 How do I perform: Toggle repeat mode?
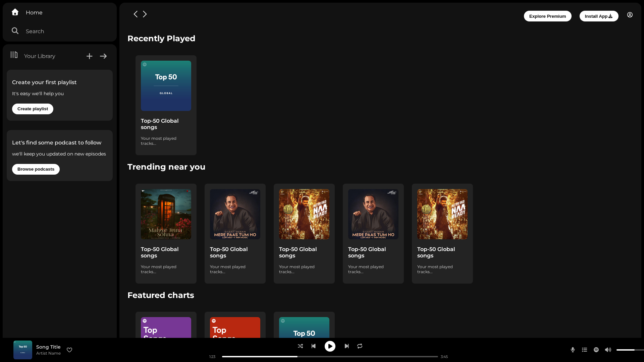360,346
